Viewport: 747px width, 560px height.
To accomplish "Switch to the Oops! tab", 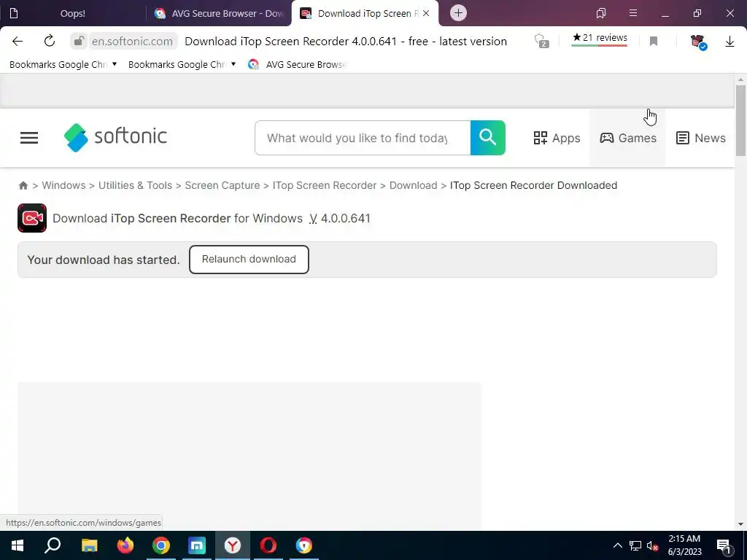I will coord(73,13).
